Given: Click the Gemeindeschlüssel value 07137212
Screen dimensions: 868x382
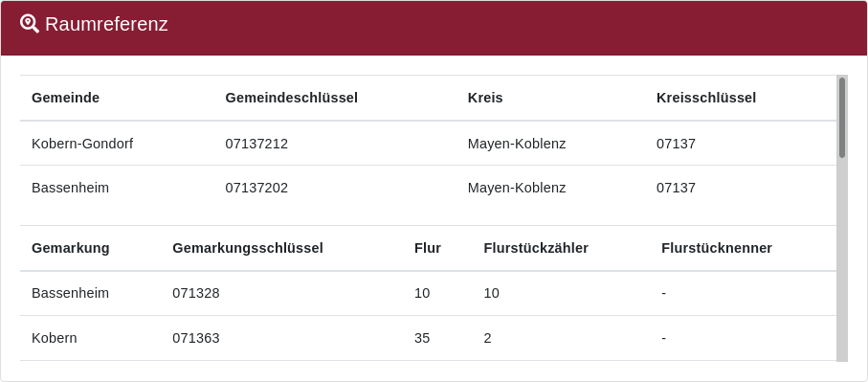Looking at the screenshot, I should [x=256, y=144].
